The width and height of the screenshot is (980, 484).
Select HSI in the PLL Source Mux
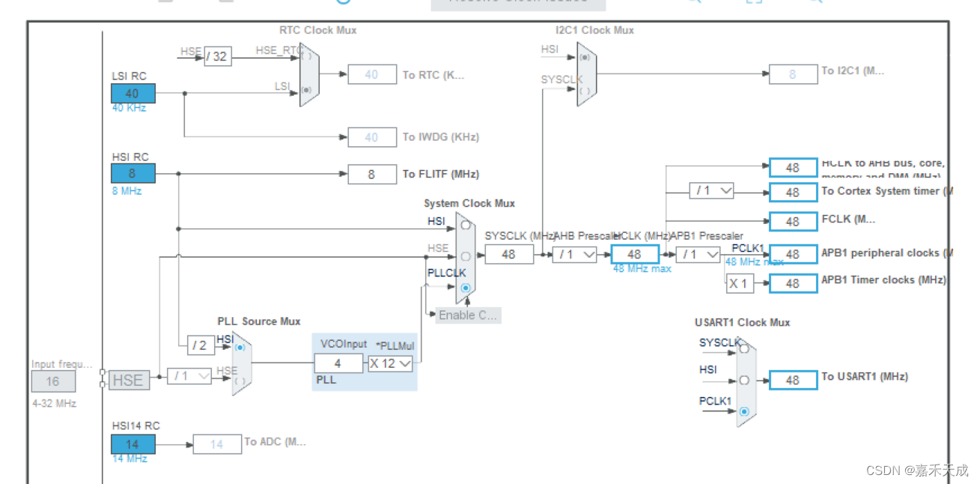pos(240,347)
